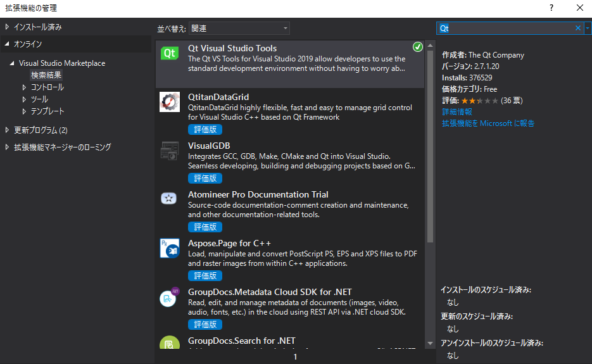Collapse the Visual Studio Marketplace node
Viewport: 592px width, 364px height.
click(x=11, y=63)
